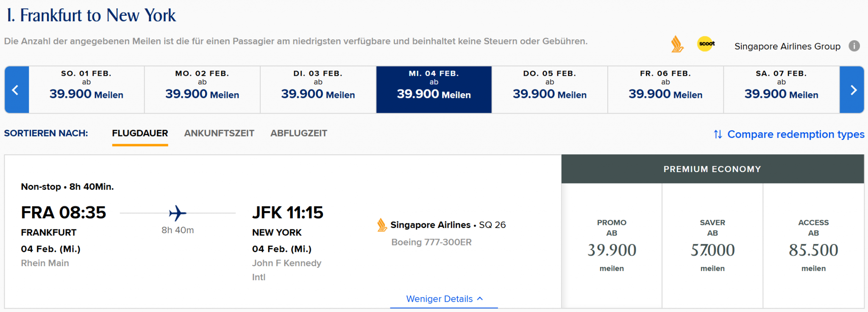Select the SA. 07 FEB departure date
This screenshot has height=312, width=868.
click(781, 89)
